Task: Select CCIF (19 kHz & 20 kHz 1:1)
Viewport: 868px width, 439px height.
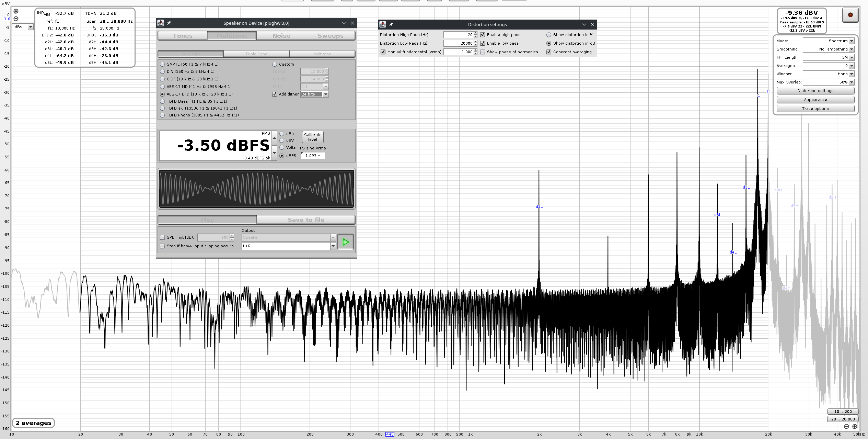Action: tap(162, 79)
